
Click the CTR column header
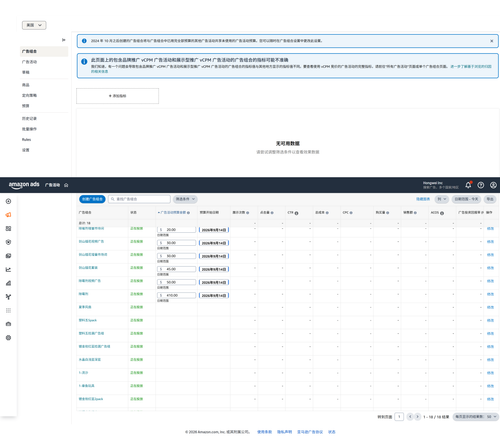[x=290, y=213]
